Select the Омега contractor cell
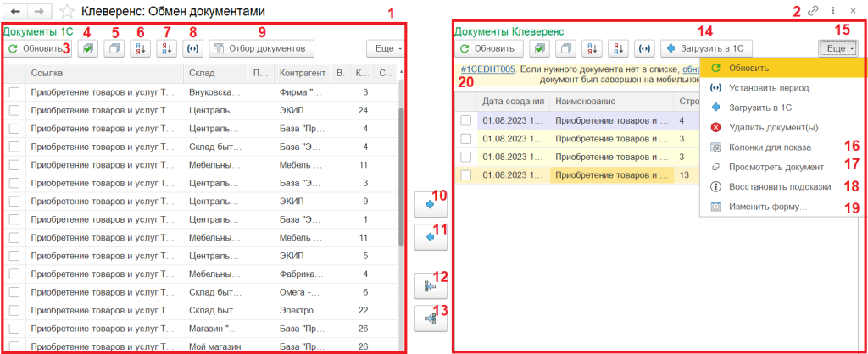 [303, 293]
